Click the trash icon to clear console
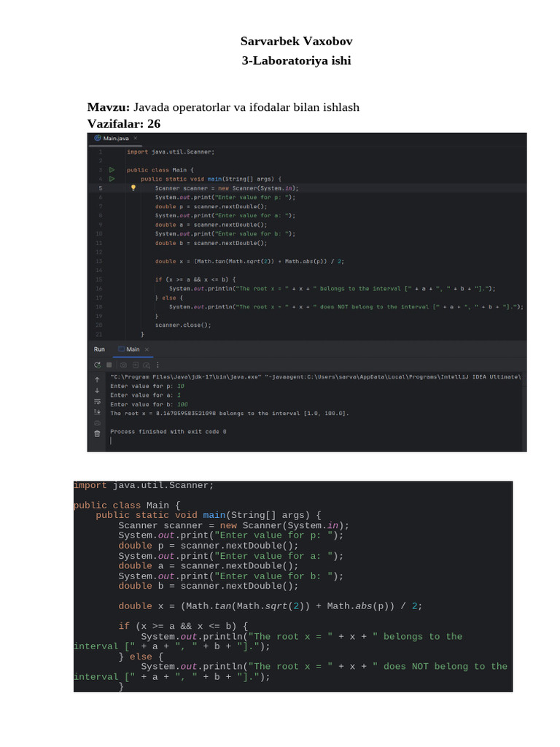Viewport: 560px width, 747px height. click(x=97, y=433)
